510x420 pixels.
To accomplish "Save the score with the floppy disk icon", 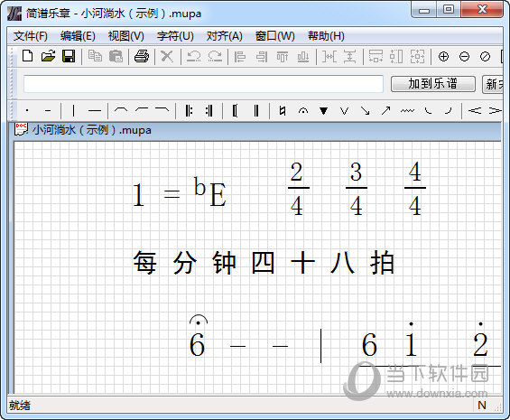I will [x=69, y=56].
